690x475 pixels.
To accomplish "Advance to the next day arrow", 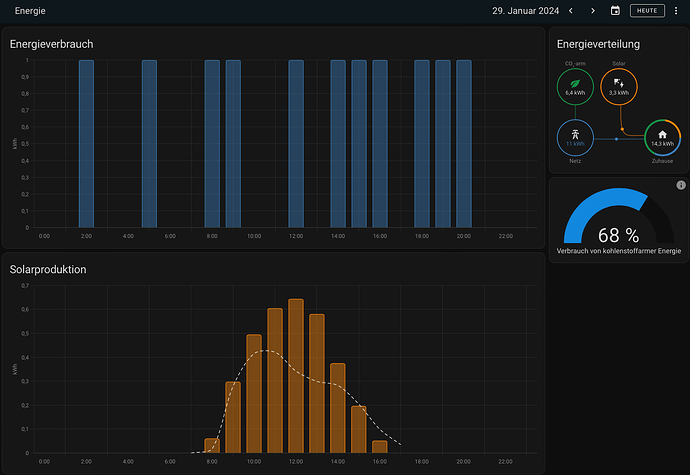I will click(x=593, y=11).
